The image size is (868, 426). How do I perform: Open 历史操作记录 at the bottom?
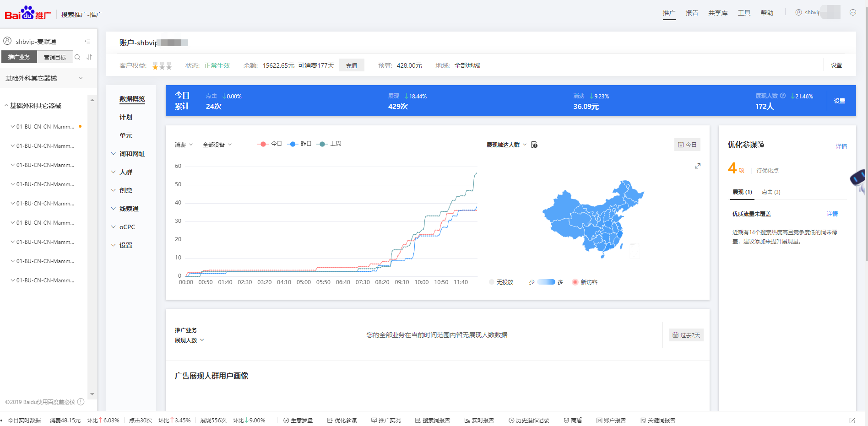530,420
